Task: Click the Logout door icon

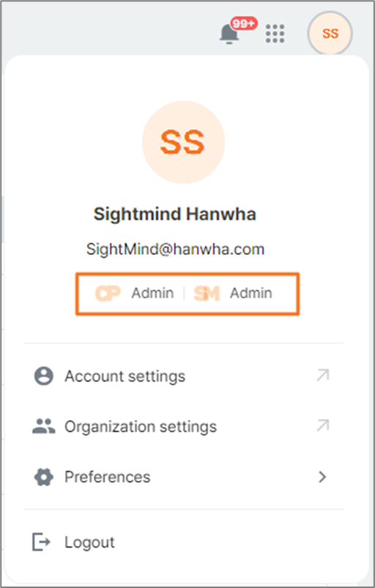Action: [x=41, y=542]
